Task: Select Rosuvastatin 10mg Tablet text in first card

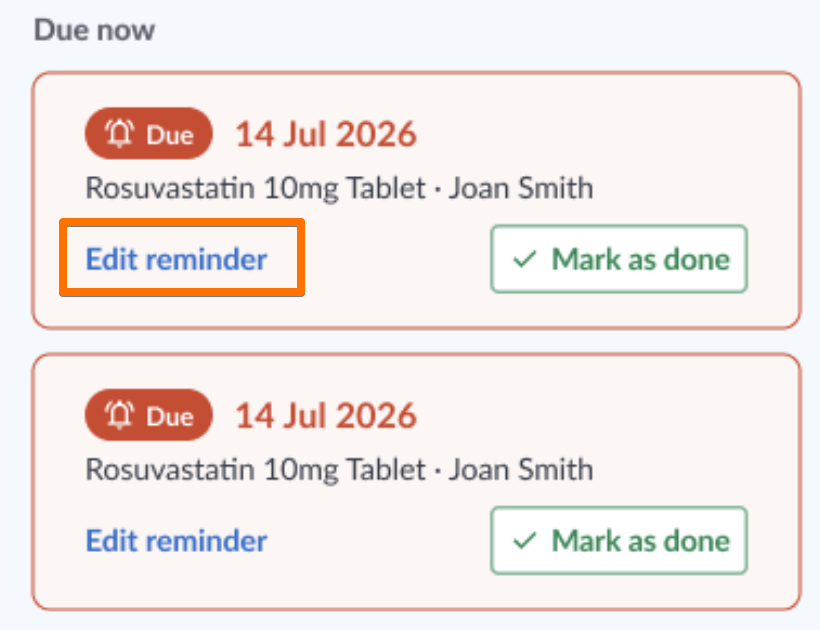Action: pyautogui.click(x=256, y=188)
